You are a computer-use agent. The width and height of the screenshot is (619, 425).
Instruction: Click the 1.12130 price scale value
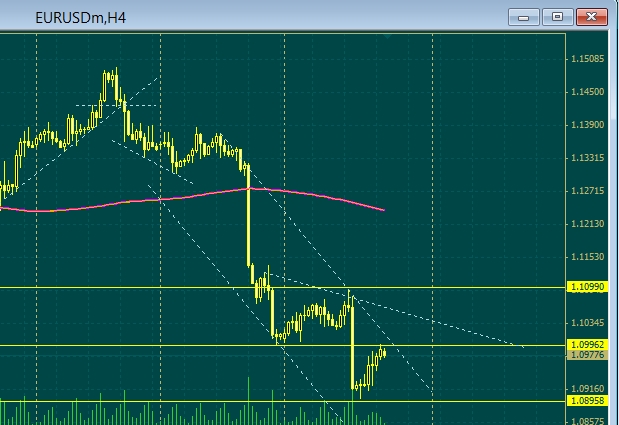point(587,224)
